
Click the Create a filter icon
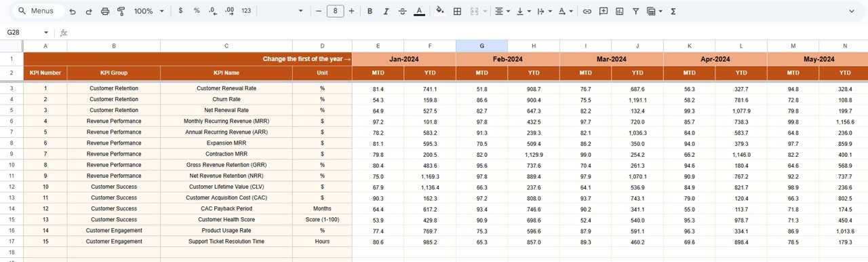(635, 11)
